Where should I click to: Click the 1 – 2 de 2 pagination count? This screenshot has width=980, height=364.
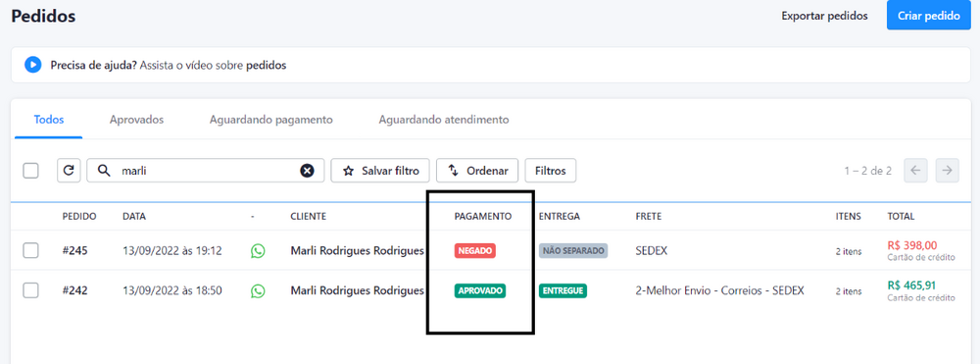click(867, 171)
